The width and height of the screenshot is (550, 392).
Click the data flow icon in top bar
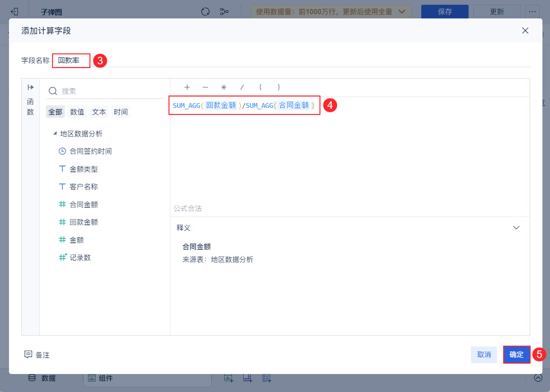click(224, 11)
